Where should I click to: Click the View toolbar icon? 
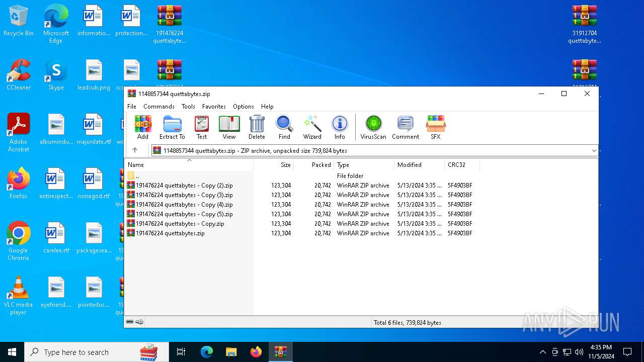click(229, 127)
